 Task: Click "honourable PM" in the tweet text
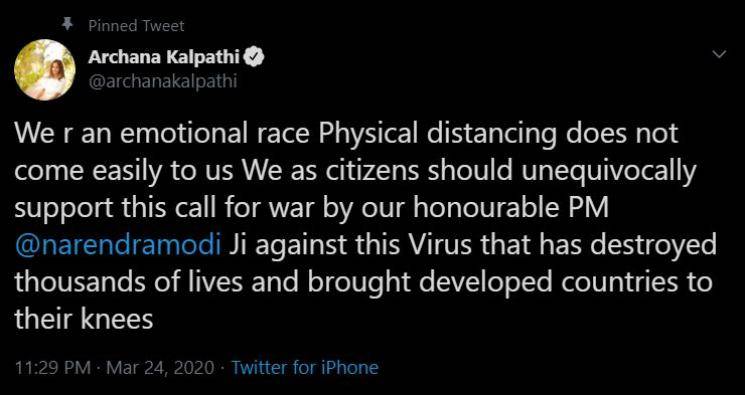[x=511, y=209]
